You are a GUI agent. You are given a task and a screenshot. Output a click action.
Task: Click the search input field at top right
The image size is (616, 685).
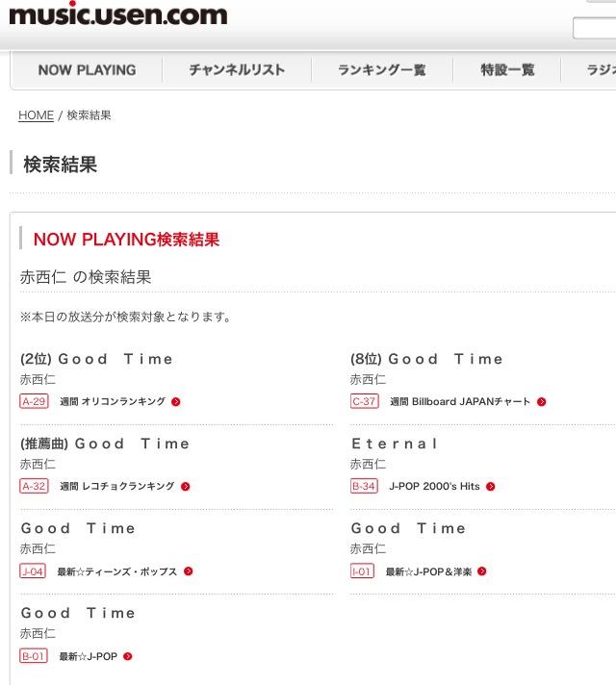[x=595, y=28]
